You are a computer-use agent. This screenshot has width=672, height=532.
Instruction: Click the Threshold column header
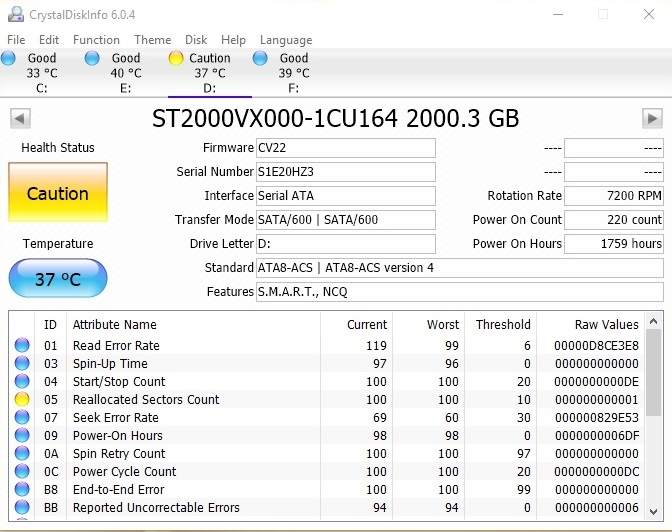(500, 325)
